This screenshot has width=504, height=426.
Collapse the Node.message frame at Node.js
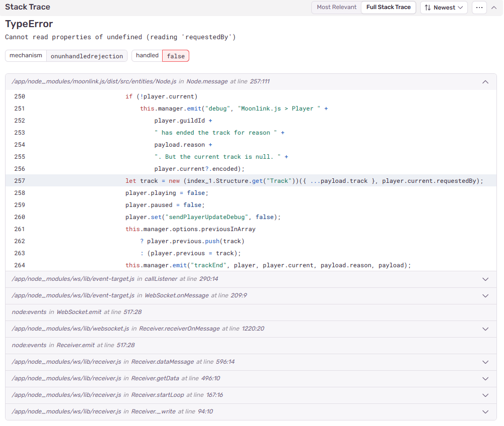(x=485, y=81)
